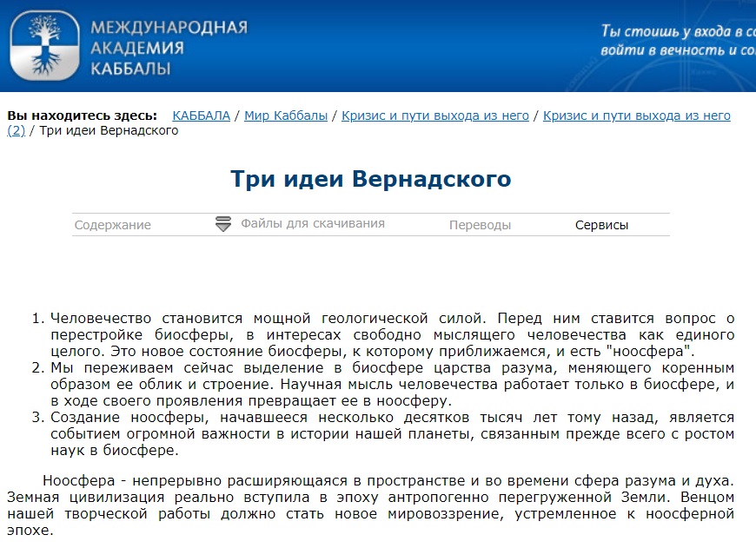Open the Кризис и пути выхода из него (2) link
Viewport: 756px width, 548px height.
(636, 116)
